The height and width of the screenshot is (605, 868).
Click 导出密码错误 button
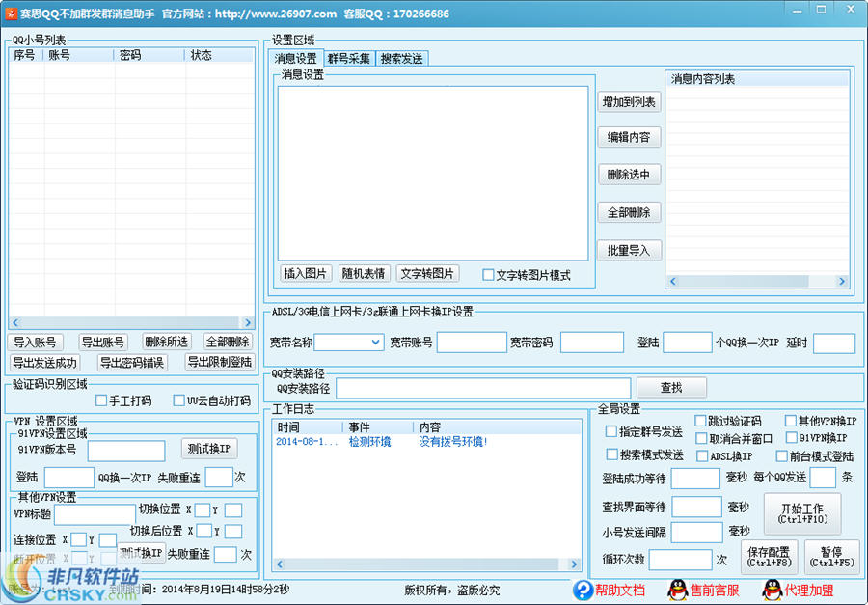click(132, 363)
